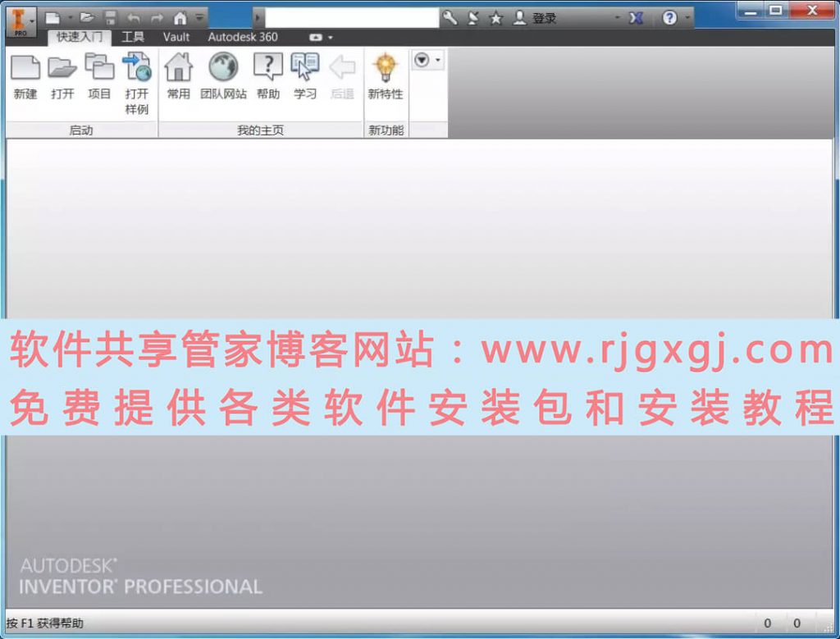Screen dimensions: 840x639
Task: Go to 常用 home page
Action: (x=178, y=76)
